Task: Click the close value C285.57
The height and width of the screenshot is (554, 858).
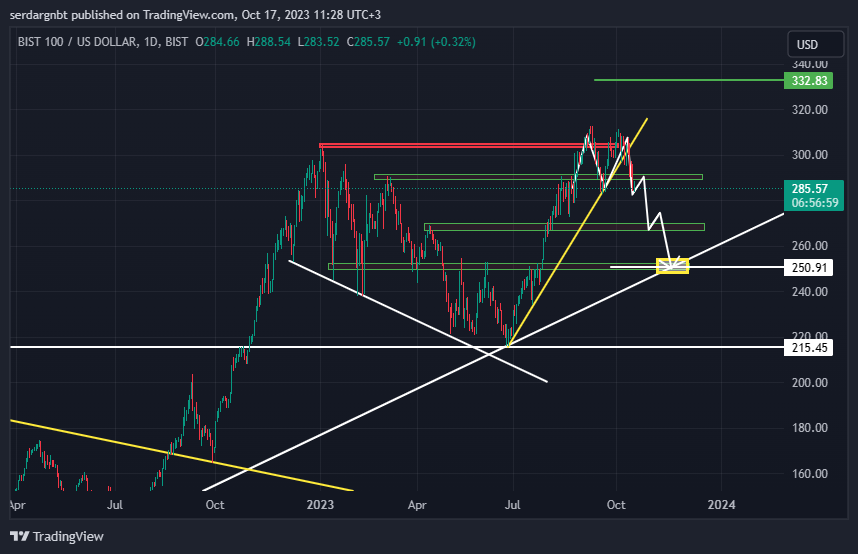Action: click(x=368, y=42)
